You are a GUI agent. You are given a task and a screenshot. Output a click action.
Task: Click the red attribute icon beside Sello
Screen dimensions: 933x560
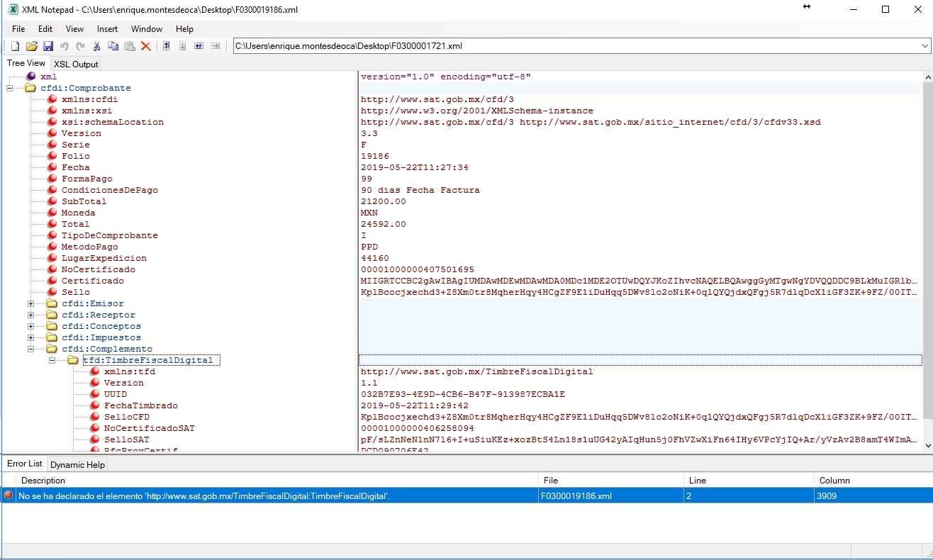coord(52,292)
